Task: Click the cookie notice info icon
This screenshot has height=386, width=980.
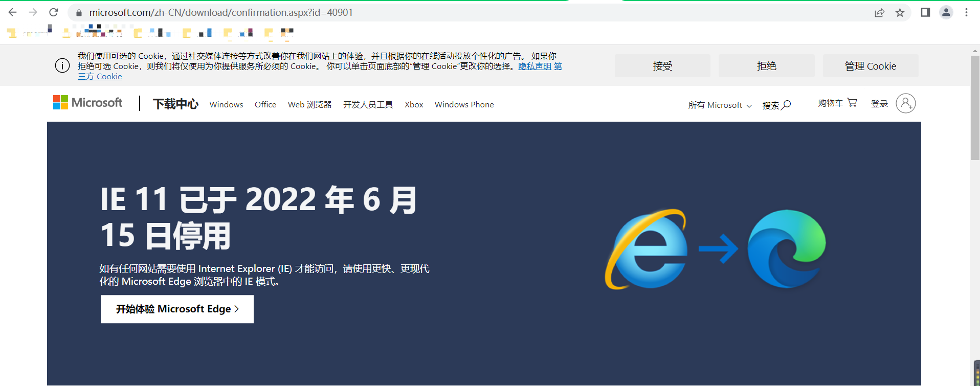Action: 62,66
